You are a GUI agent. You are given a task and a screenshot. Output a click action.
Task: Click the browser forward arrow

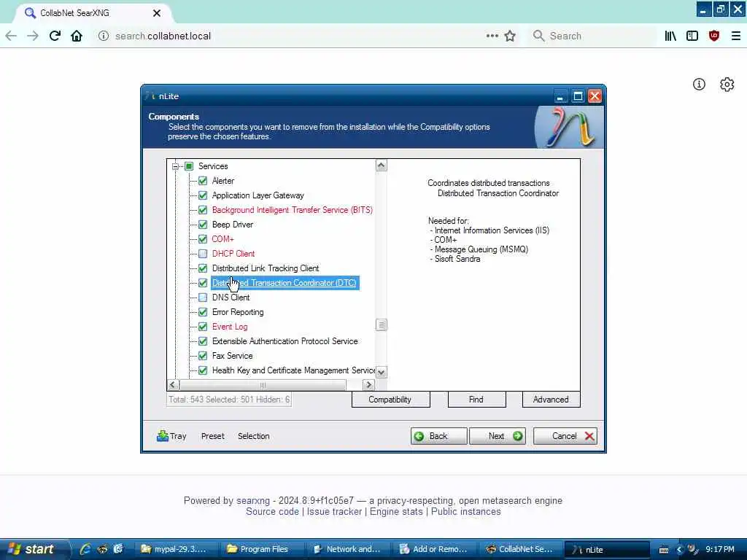(33, 36)
